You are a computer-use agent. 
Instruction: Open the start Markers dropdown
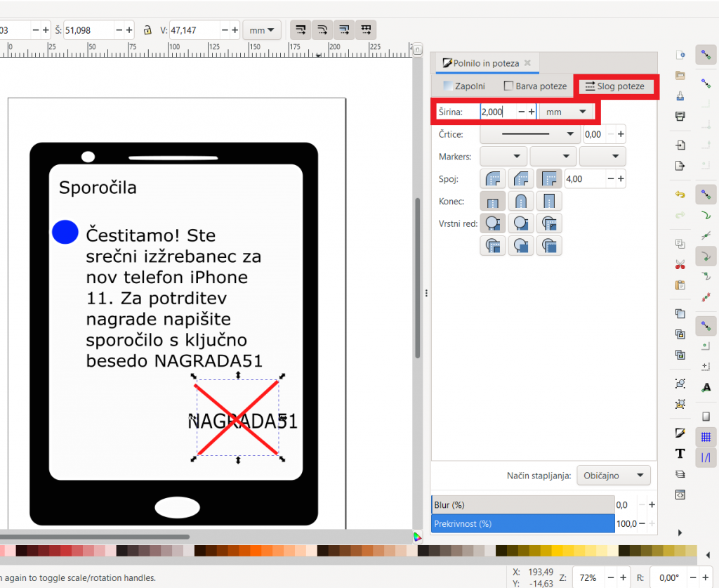504,157
